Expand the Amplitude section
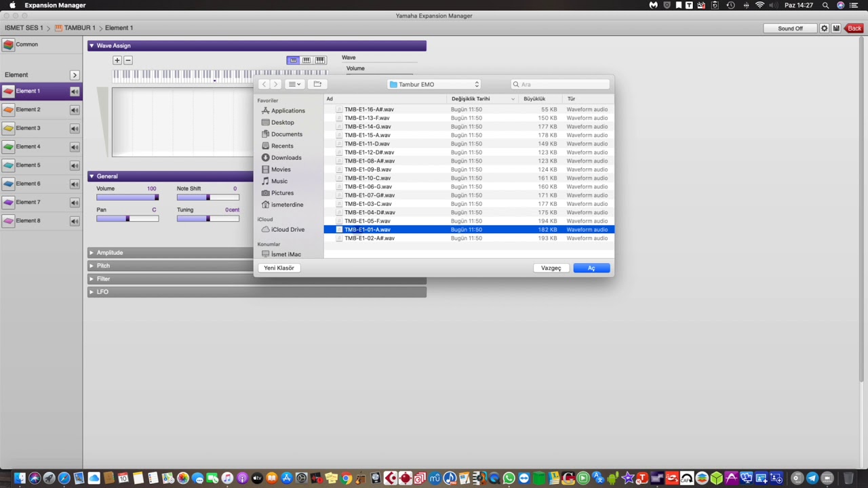The width and height of the screenshot is (868, 488). pyautogui.click(x=92, y=253)
